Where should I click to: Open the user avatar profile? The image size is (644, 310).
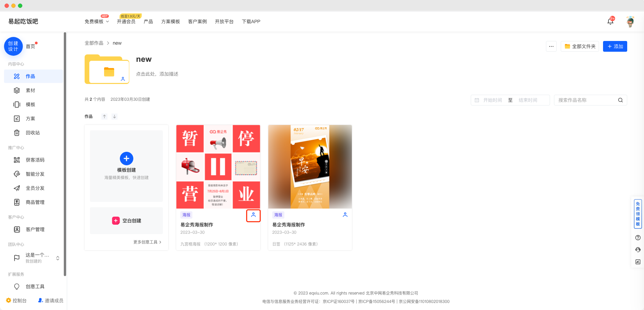(630, 21)
